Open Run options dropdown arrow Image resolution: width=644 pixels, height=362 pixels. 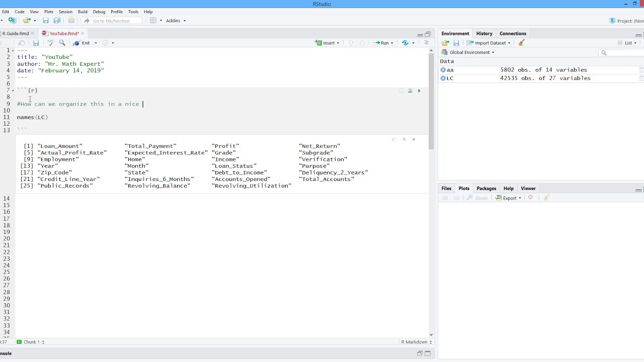392,43
